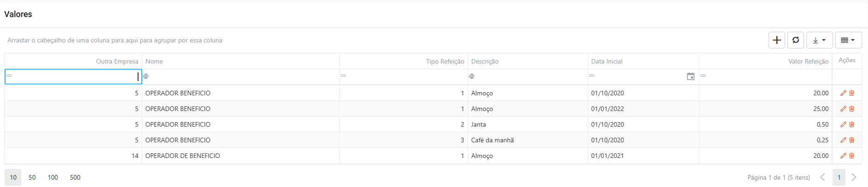Image resolution: width=868 pixels, height=187 pixels.
Task: Edit the Almoço 01/10/2020 row
Action: click(843, 93)
